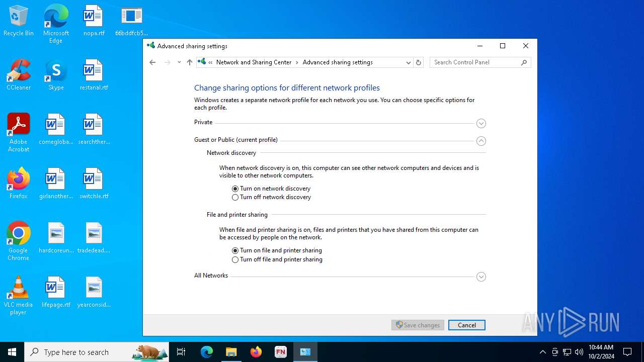The height and width of the screenshot is (362, 644).
Task: Collapse the Guest or Public profile section
Action: tap(481, 141)
